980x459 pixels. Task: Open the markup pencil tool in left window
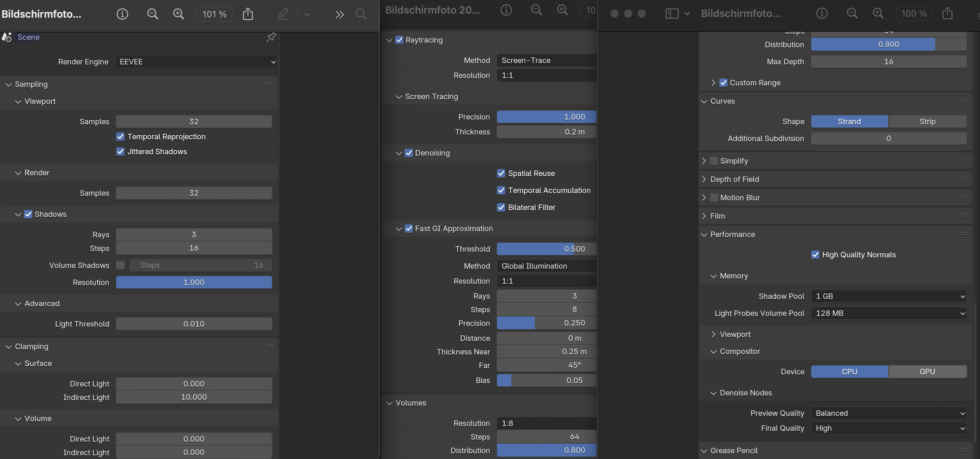pos(283,14)
